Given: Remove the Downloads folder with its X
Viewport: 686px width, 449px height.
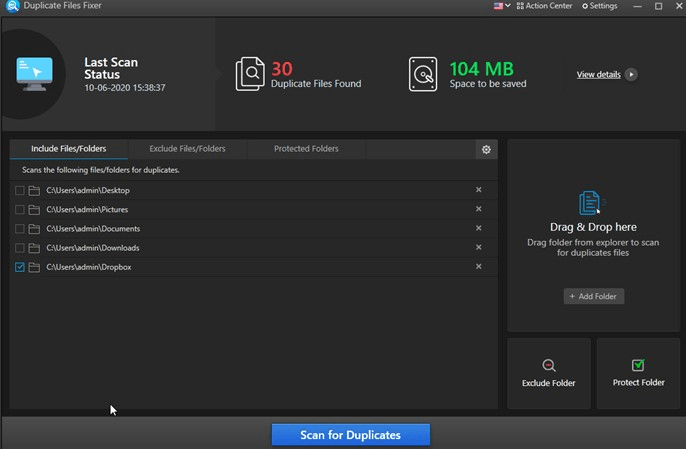Looking at the screenshot, I should [479, 247].
